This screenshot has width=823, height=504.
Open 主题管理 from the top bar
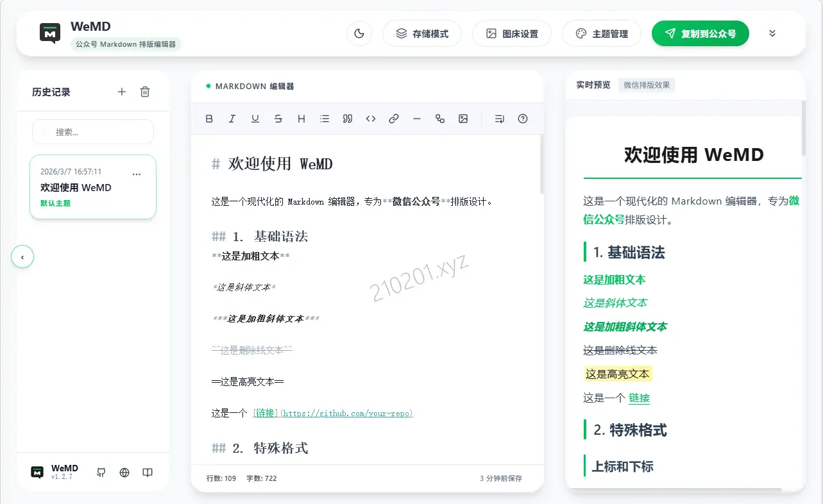point(602,33)
